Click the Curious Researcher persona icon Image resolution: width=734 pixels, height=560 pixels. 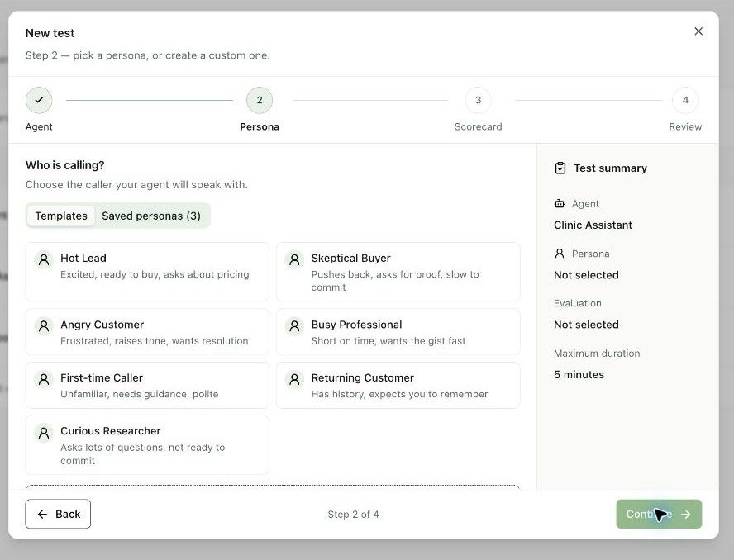pos(44,432)
